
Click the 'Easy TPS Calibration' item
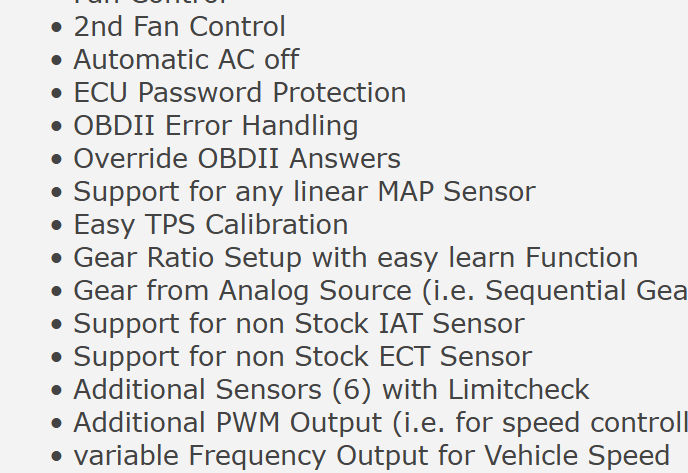pyautogui.click(x=210, y=225)
